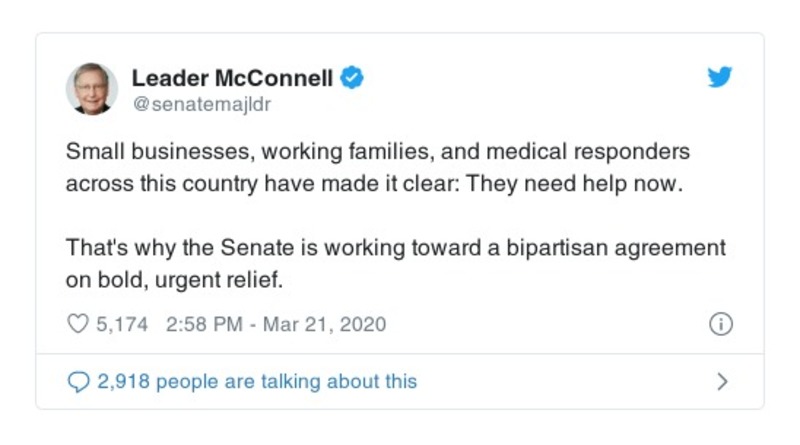Click the Twitter bird logo
The image size is (800, 445).
click(x=720, y=78)
